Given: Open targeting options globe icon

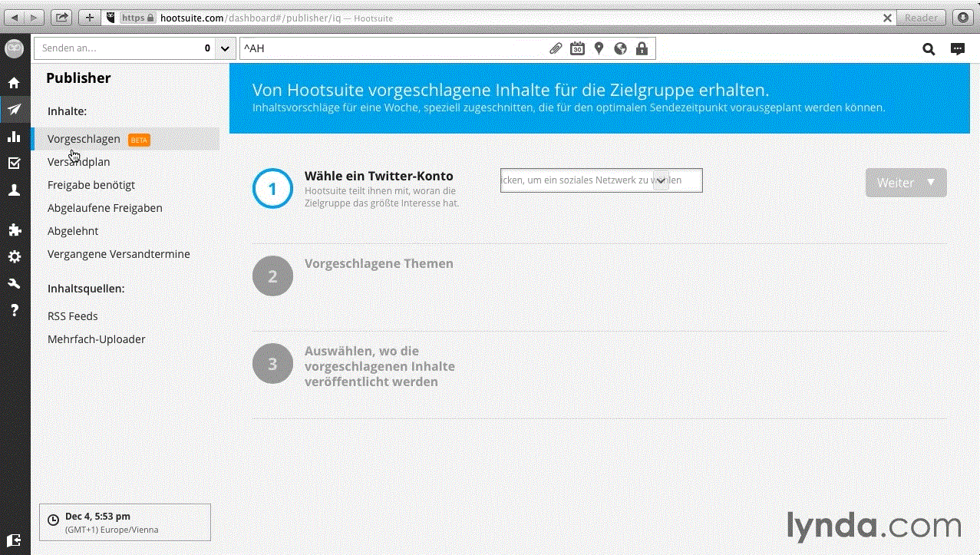Looking at the screenshot, I should tap(620, 48).
